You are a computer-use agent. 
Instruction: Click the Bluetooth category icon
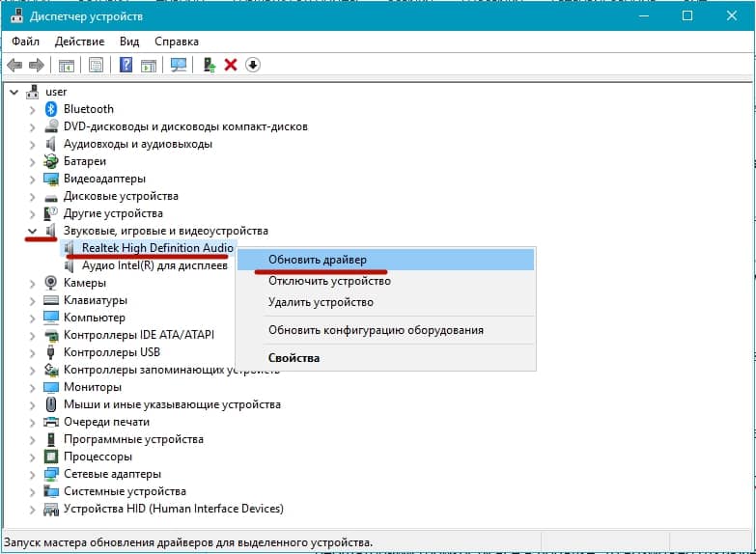click(x=51, y=109)
